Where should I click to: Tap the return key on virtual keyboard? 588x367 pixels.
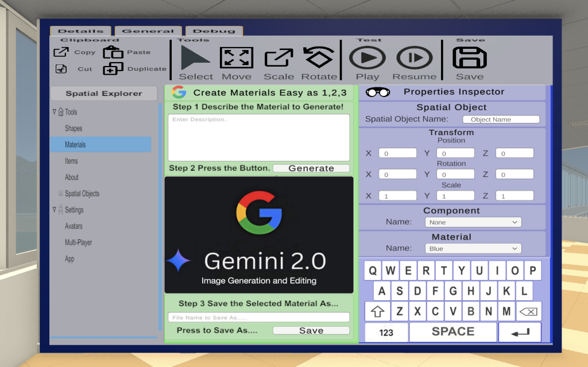click(x=520, y=332)
